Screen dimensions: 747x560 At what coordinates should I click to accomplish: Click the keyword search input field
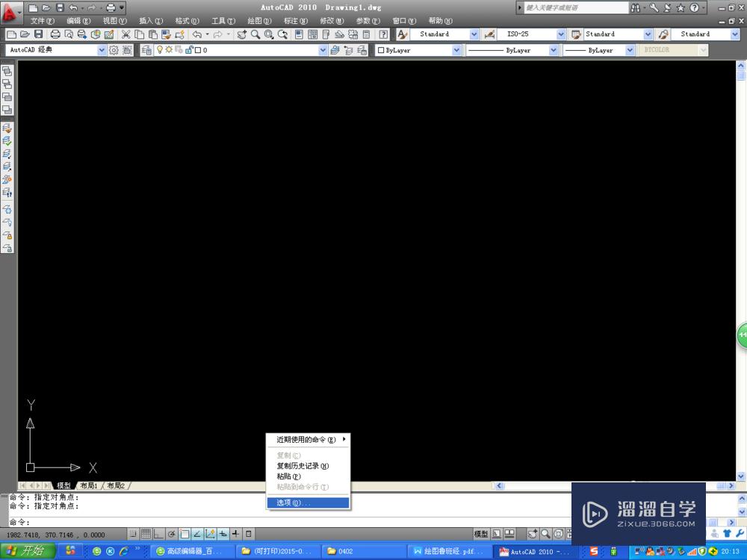click(576, 7)
